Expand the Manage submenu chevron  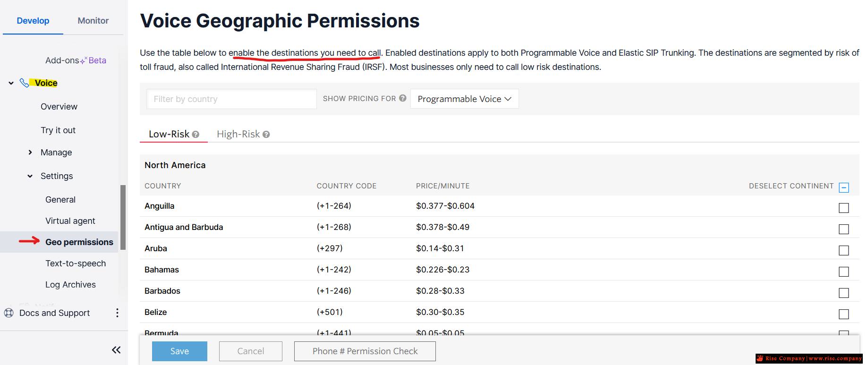pos(30,152)
